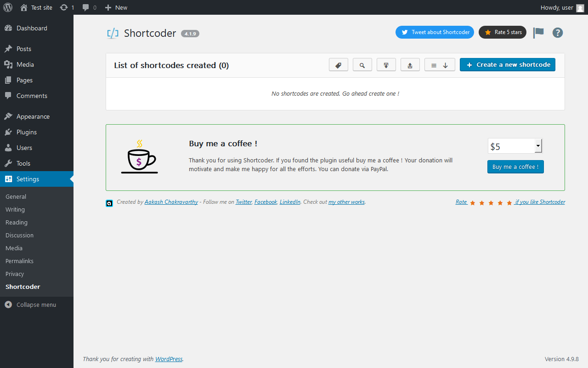The image size is (588, 368).
Task: Open the Posts menu
Action: 37,49
